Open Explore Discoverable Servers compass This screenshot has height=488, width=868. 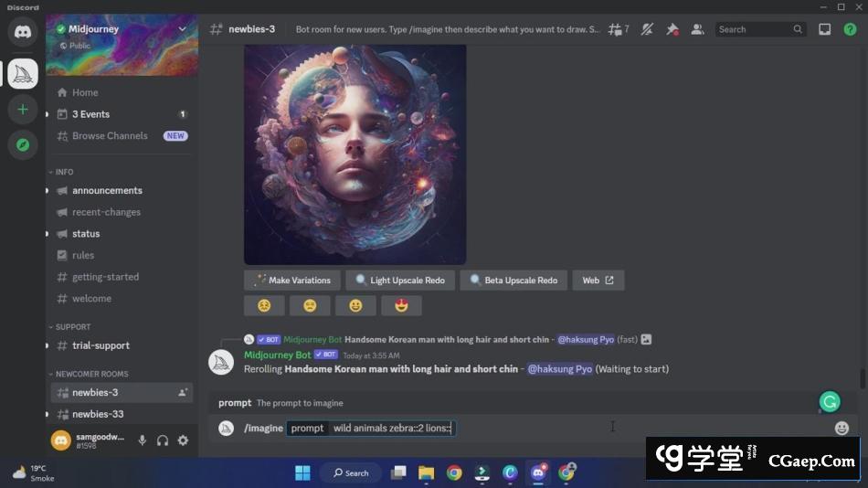coord(23,144)
